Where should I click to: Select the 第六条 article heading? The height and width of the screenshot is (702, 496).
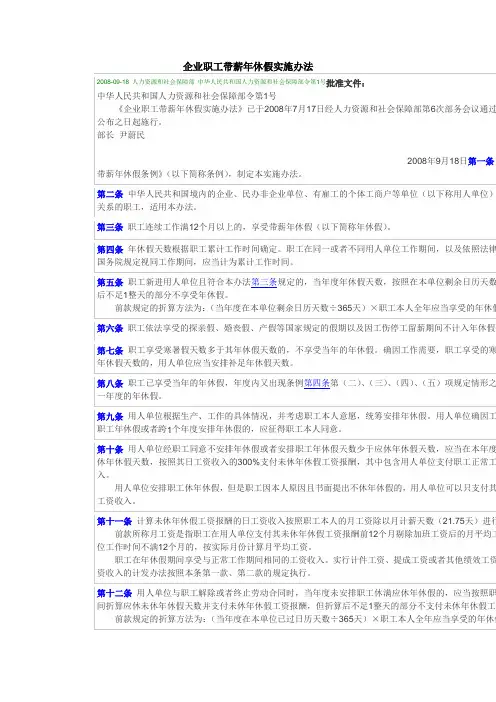point(110,329)
